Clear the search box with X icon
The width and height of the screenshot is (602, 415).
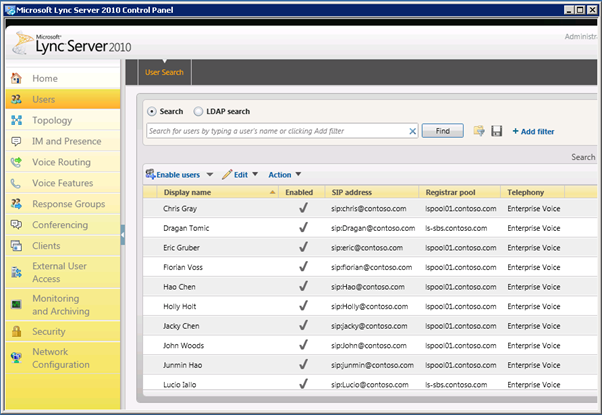413,131
